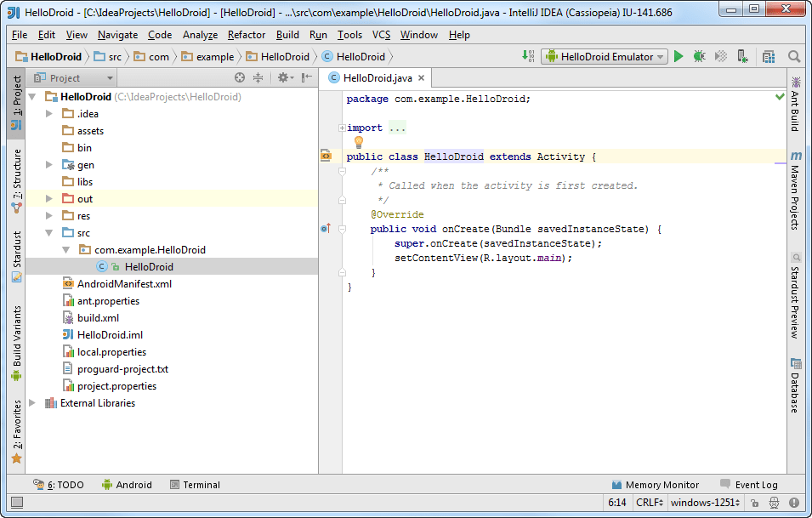Click 6:14 cursor position in status bar
The height and width of the screenshot is (518, 812).
click(x=616, y=503)
